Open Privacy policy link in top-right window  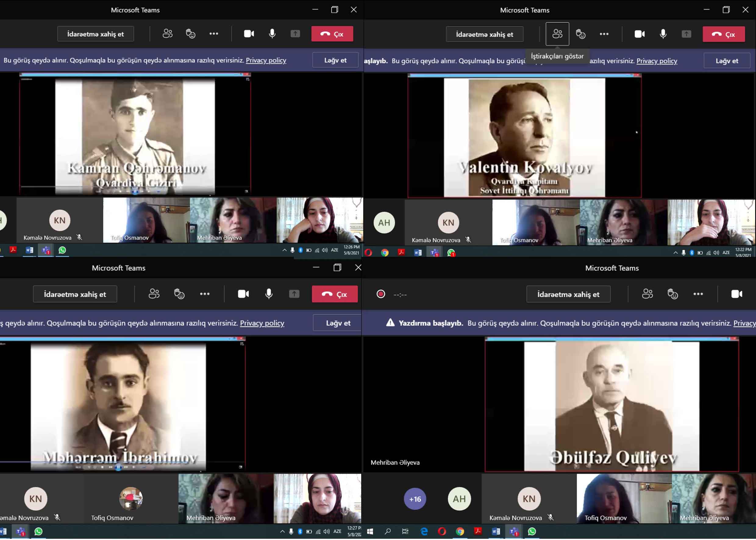[x=657, y=61]
